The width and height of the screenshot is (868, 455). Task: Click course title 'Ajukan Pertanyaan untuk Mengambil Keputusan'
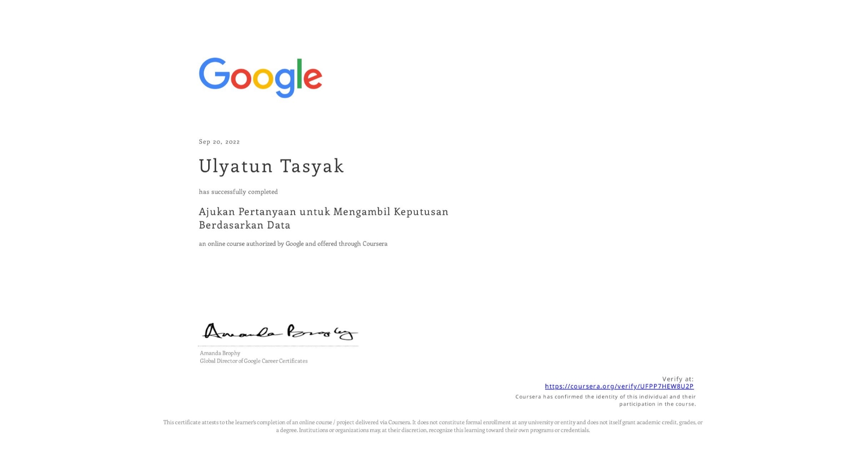tap(323, 211)
